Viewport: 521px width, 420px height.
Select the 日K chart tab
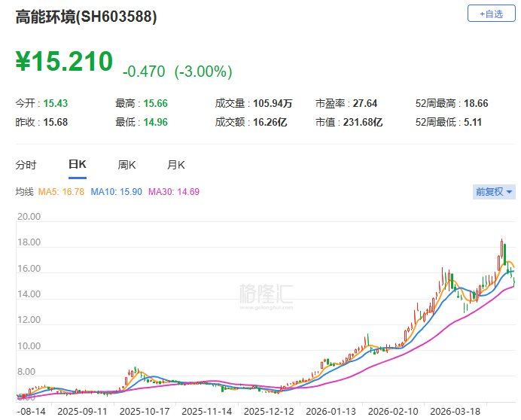pos(78,164)
